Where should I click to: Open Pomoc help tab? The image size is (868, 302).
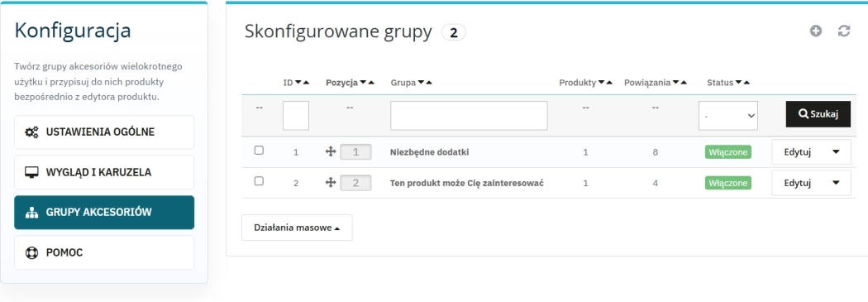(x=104, y=252)
